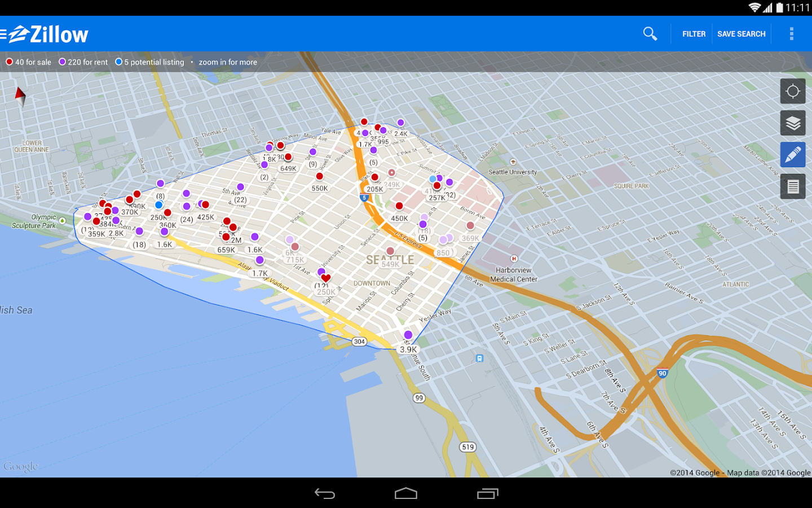Select the 360K price marker
812x508 pixels.
click(x=167, y=225)
